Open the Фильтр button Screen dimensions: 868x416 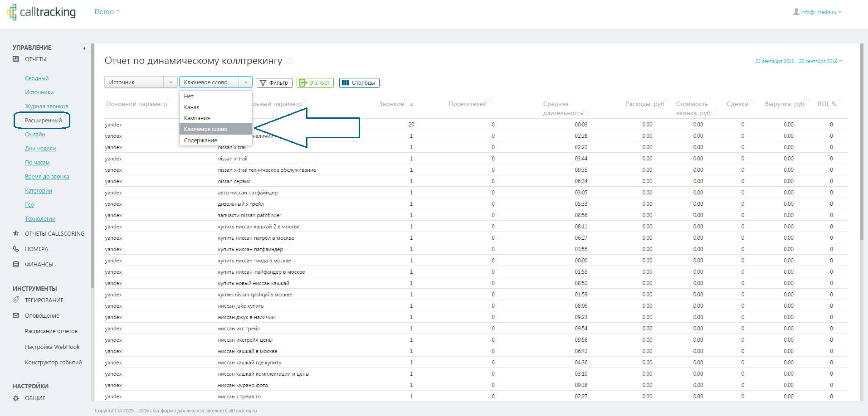[274, 83]
